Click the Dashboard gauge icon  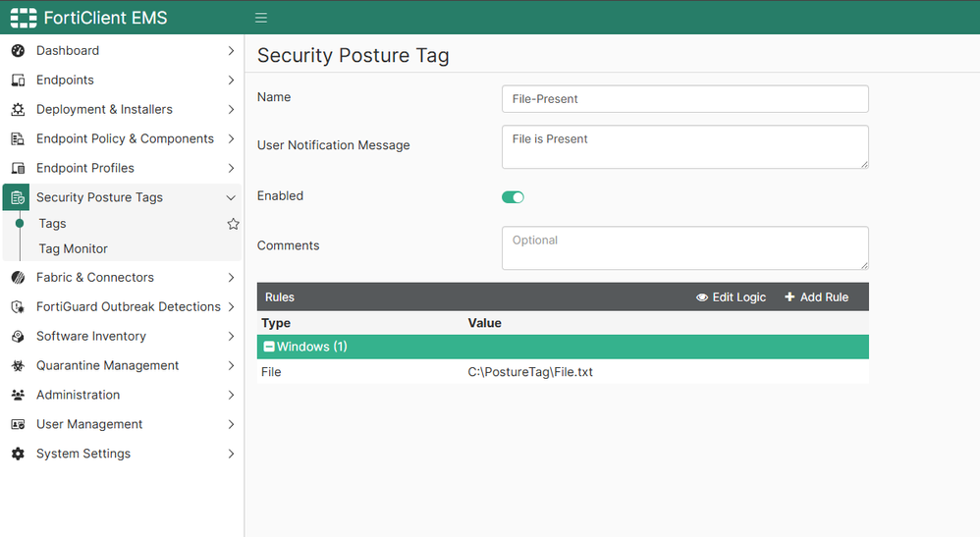(x=18, y=51)
